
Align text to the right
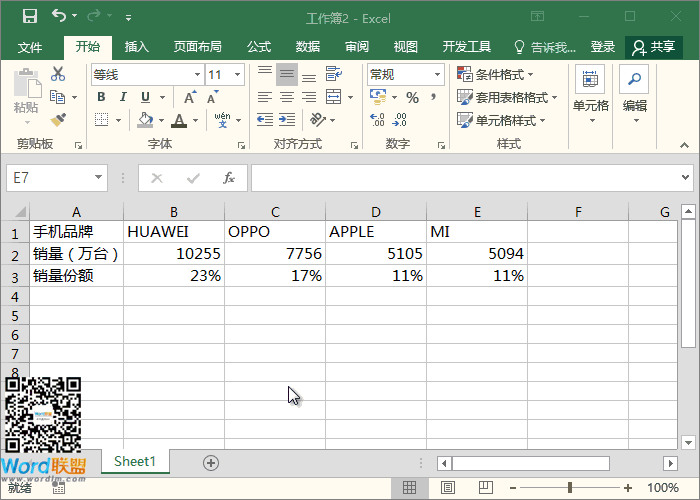pos(308,97)
